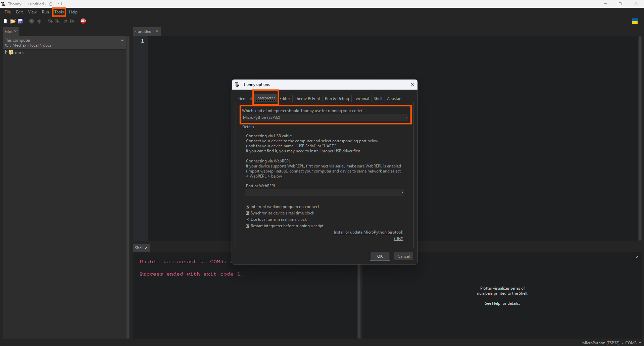Close the untitled editor tab

pos(157,31)
